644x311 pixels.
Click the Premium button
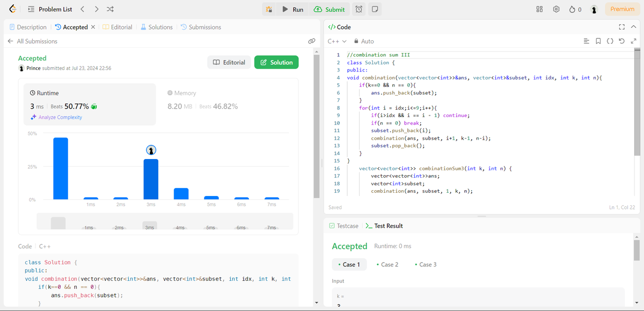(622, 9)
